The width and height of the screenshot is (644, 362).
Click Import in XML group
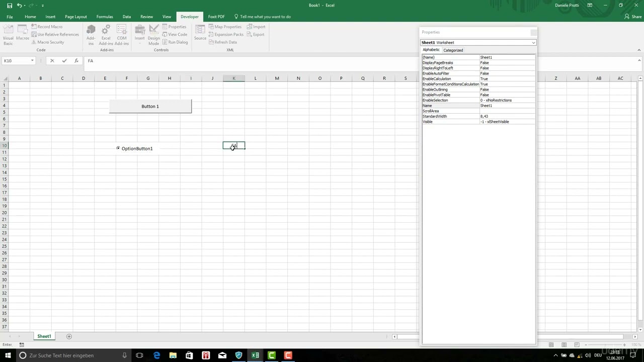click(x=256, y=27)
